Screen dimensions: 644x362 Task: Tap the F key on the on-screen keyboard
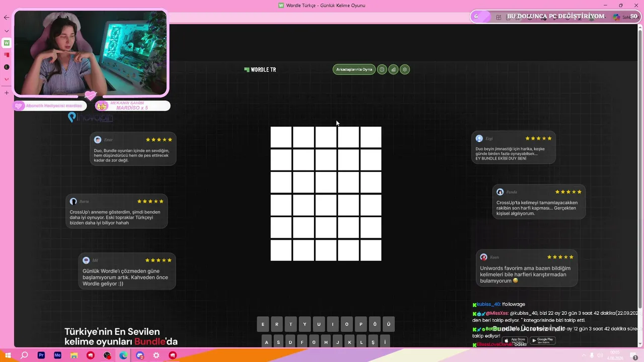click(302, 341)
